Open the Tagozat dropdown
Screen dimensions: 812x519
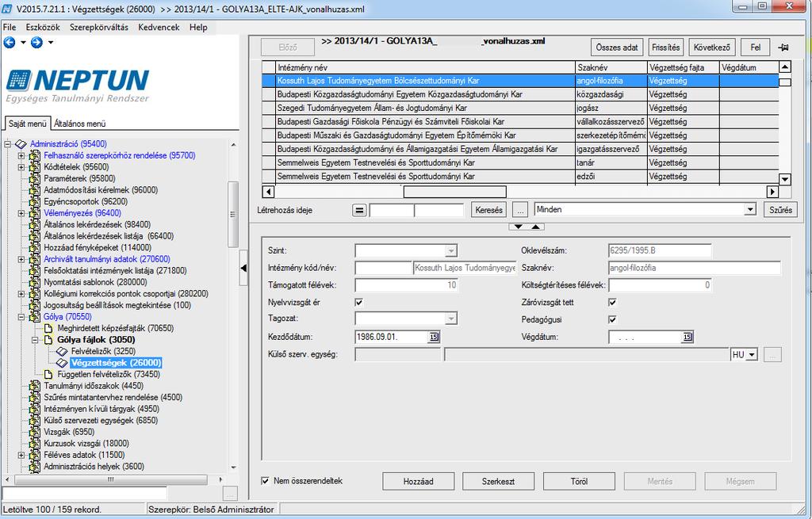click(451, 319)
